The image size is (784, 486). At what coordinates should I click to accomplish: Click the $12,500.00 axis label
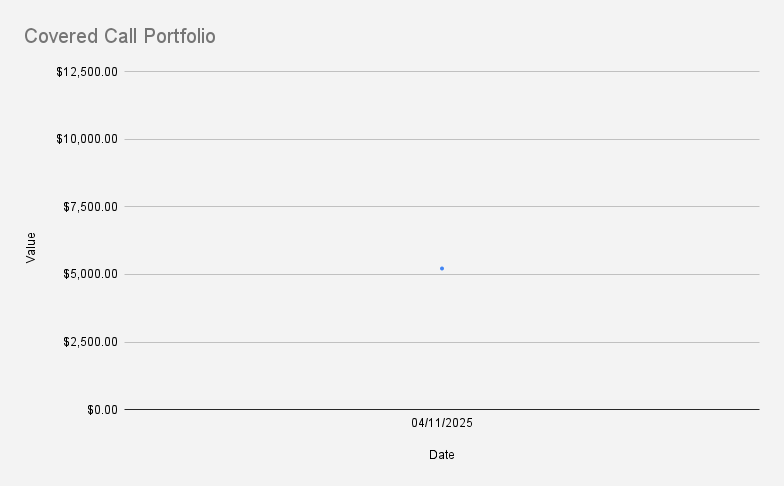click(x=87, y=71)
